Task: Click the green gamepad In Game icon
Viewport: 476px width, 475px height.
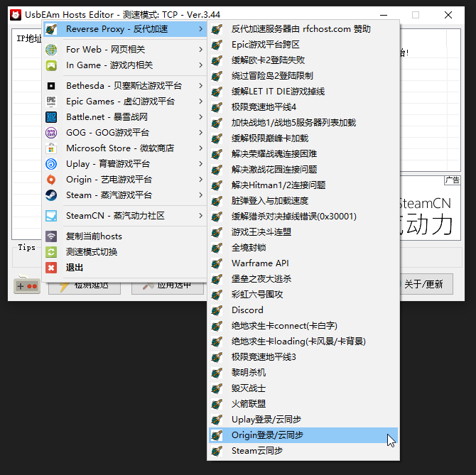Action: [x=51, y=65]
